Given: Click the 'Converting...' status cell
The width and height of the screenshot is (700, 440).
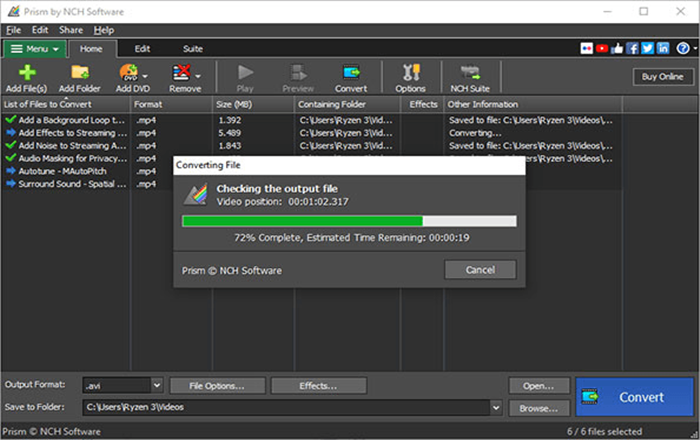Looking at the screenshot, I should pyautogui.click(x=475, y=133).
